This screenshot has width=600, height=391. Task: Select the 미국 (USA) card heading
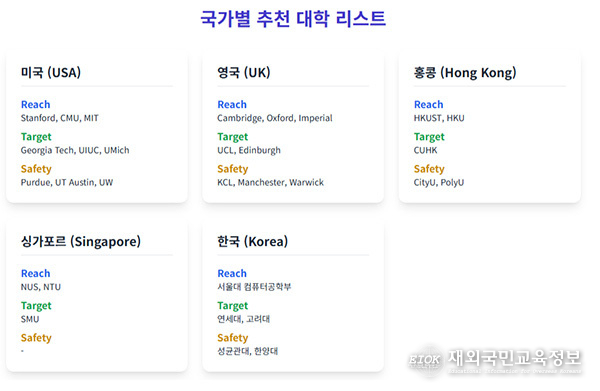click(x=51, y=72)
